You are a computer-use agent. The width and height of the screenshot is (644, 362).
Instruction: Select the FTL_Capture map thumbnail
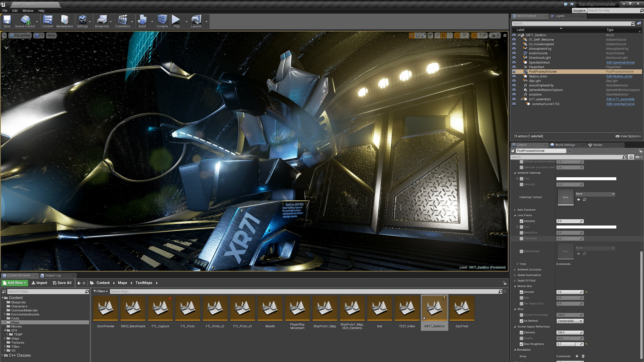point(160,308)
